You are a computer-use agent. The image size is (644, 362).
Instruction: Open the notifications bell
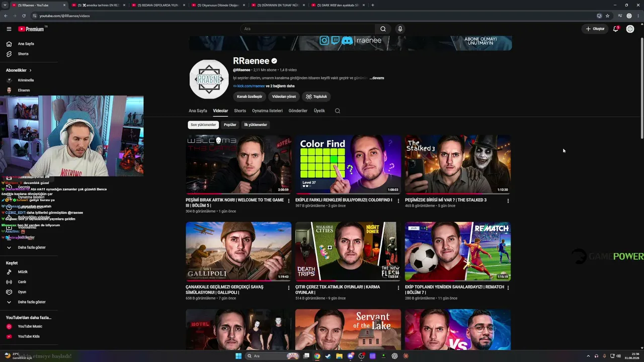click(616, 29)
